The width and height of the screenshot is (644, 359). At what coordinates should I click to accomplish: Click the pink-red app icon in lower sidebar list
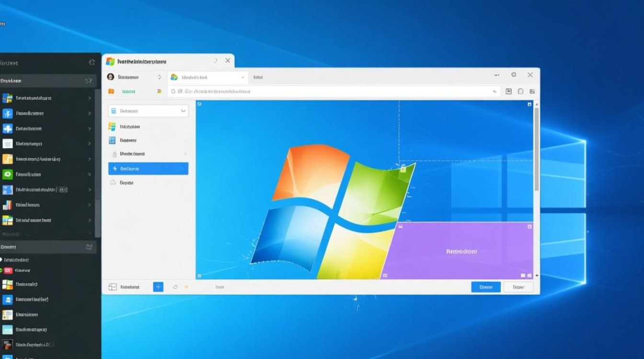coord(8,270)
